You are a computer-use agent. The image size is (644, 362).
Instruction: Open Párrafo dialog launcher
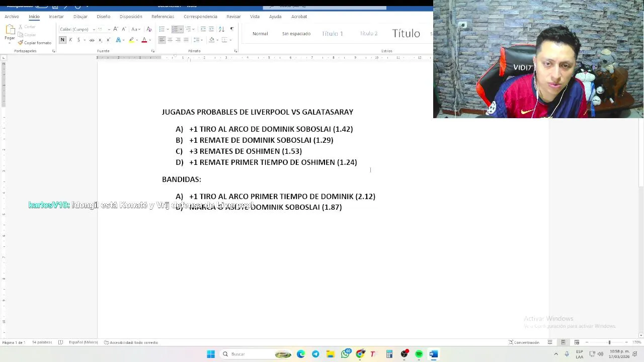click(x=235, y=51)
